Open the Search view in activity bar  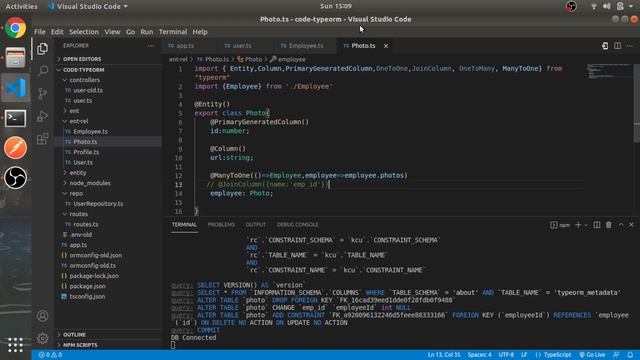point(42,71)
